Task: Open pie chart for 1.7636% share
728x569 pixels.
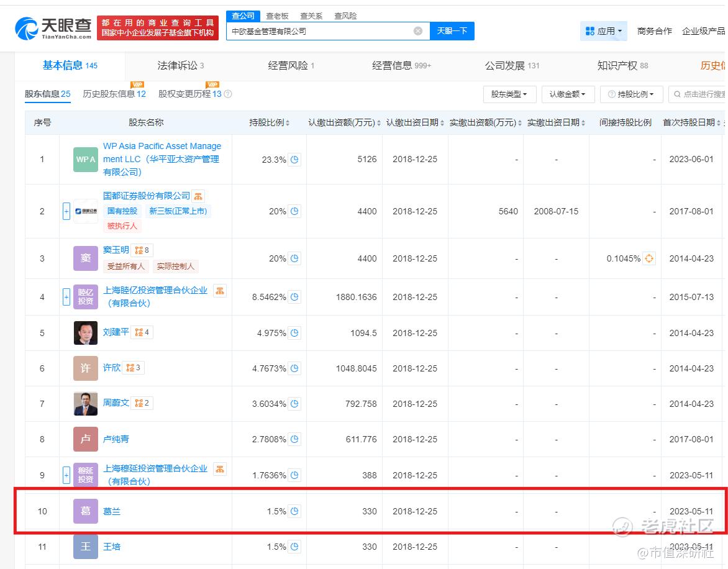Action: click(x=294, y=475)
